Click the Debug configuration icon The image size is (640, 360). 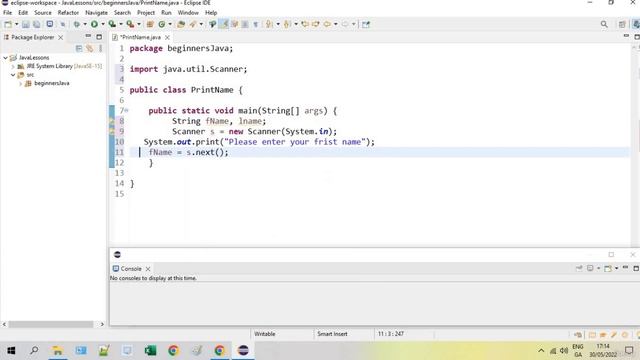[x=76, y=24]
